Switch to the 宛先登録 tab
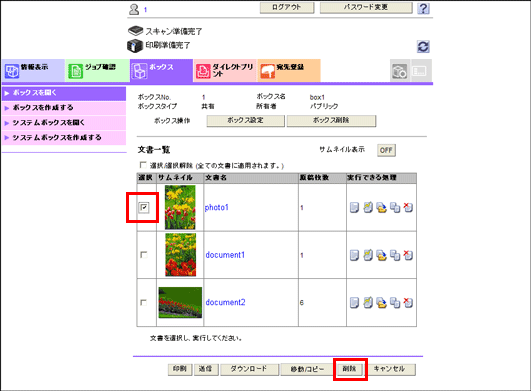This screenshot has width=531, height=391. coord(289,70)
